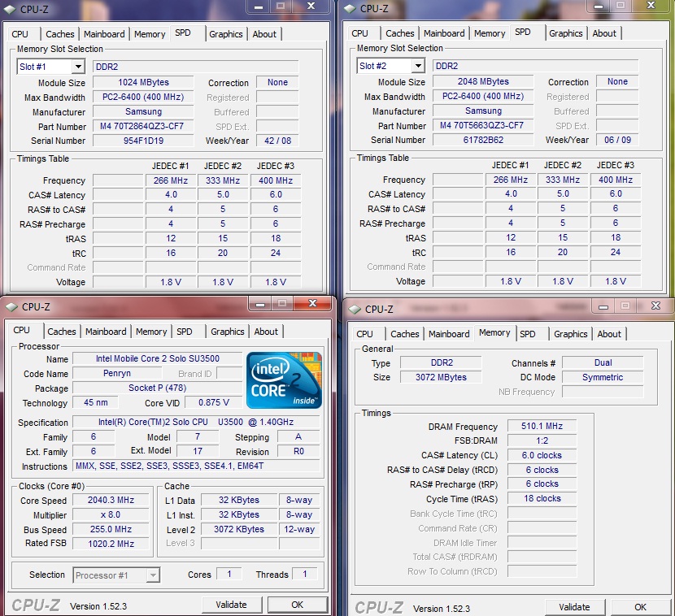The image size is (675, 616).
Task: Click serial number 954F1D19
Action: click(x=143, y=141)
